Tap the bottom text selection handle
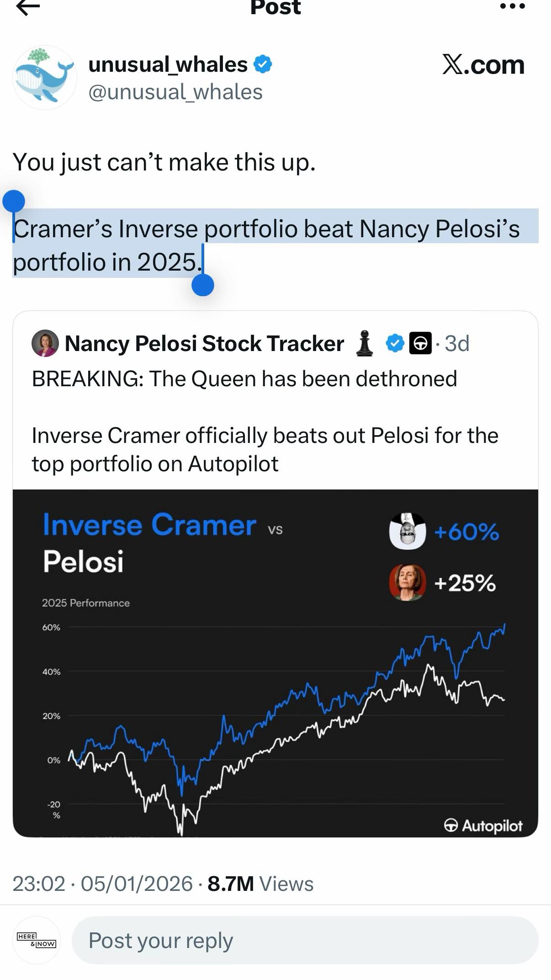The height and width of the screenshot is (980, 551). click(x=203, y=285)
